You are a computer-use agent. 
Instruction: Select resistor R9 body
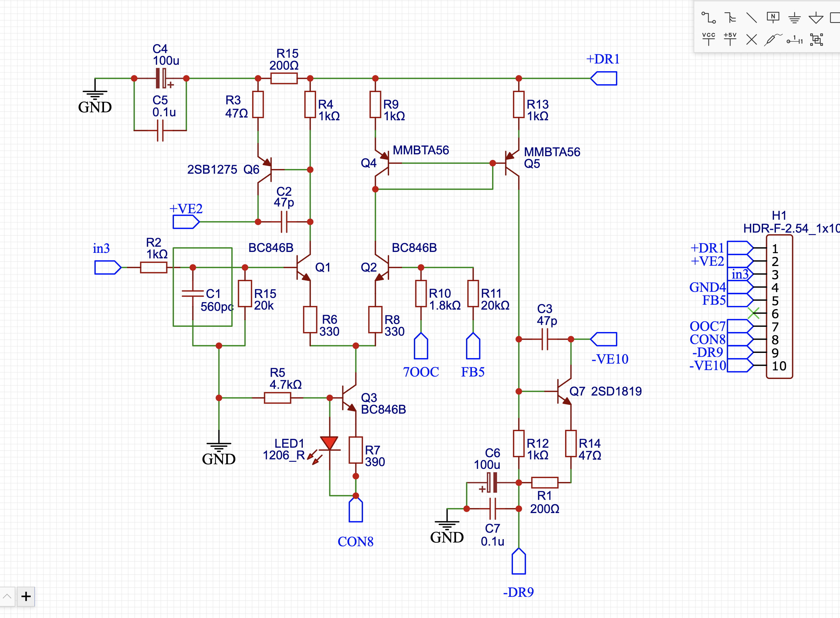376,104
